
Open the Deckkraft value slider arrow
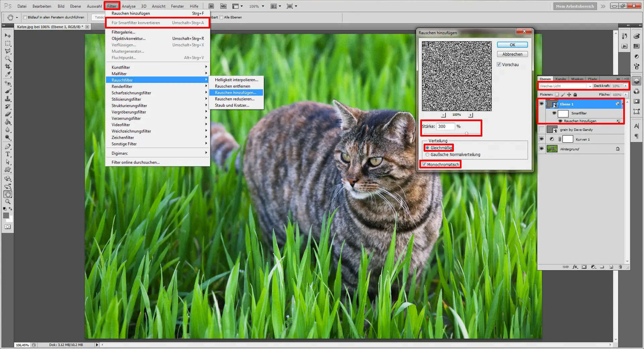point(626,86)
